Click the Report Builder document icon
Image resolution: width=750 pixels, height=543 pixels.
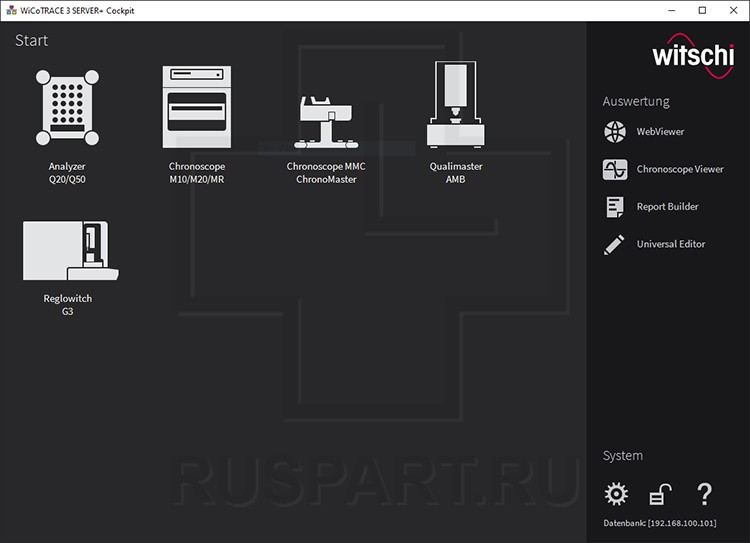click(x=615, y=207)
